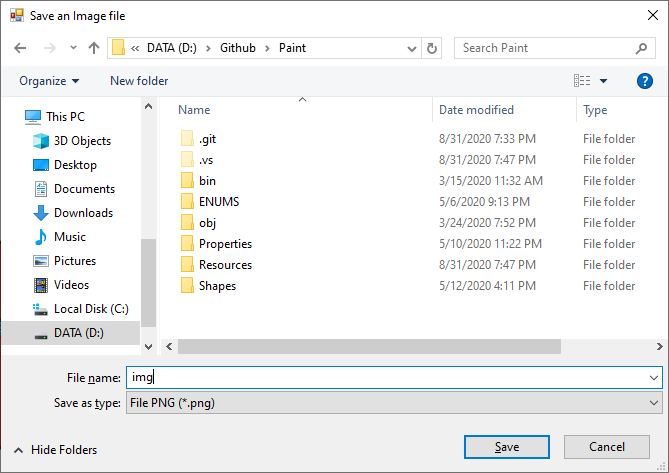The width and height of the screenshot is (669, 473).
Task: Click New folder in the toolbar
Action: pyautogui.click(x=139, y=81)
